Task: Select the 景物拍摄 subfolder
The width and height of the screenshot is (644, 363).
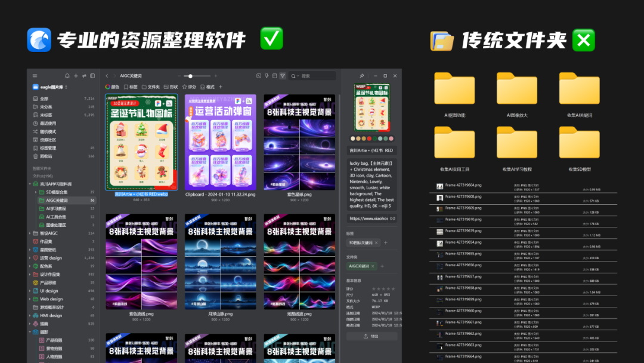Action: pyautogui.click(x=66, y=348)
